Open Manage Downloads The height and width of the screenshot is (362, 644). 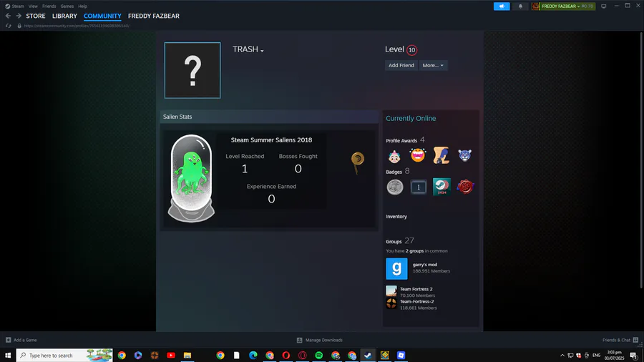coord(320,340)
